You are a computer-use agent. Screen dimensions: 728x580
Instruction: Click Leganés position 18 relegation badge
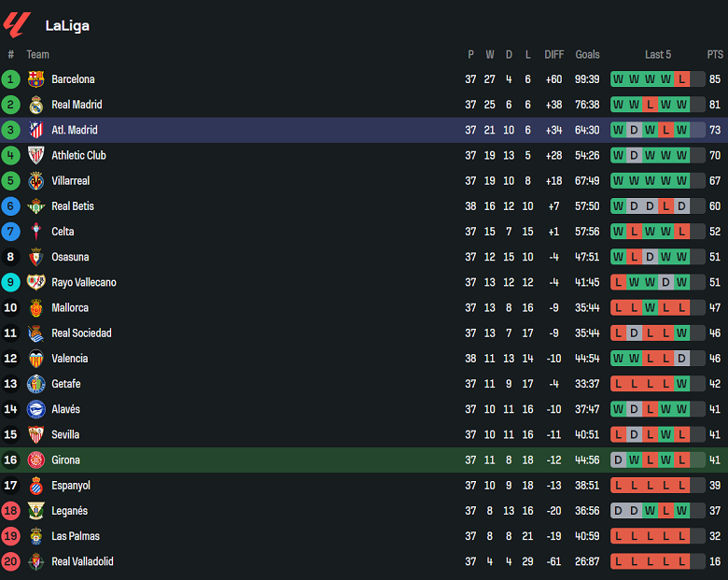pos(11,511)
